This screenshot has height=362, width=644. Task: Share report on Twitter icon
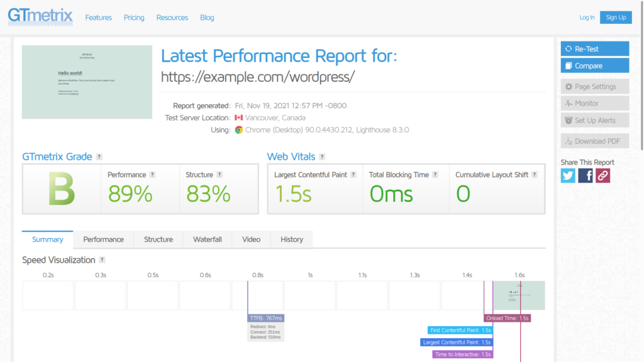568,176
